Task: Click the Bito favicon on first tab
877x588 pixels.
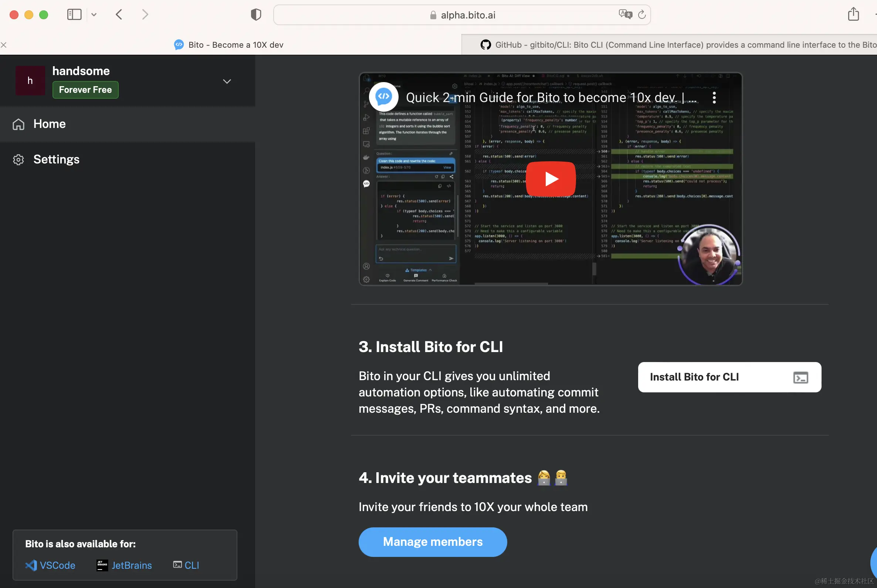Action: coord(179,45)
